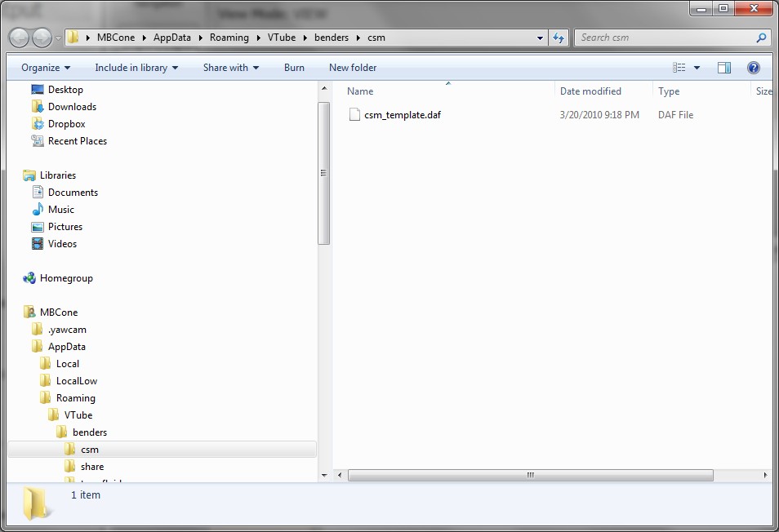779x532 pixels.
Task: Create a New folder via toolbar
Action: [353, 68]
